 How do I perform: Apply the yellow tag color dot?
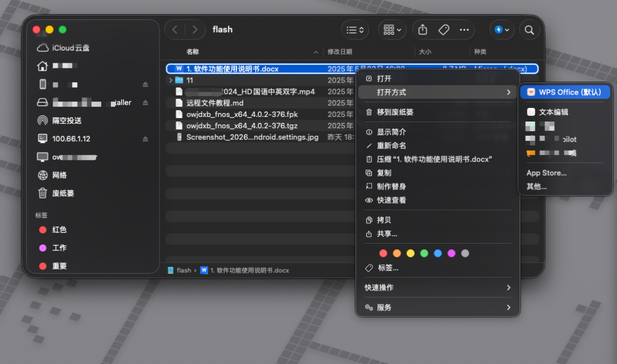410,253
